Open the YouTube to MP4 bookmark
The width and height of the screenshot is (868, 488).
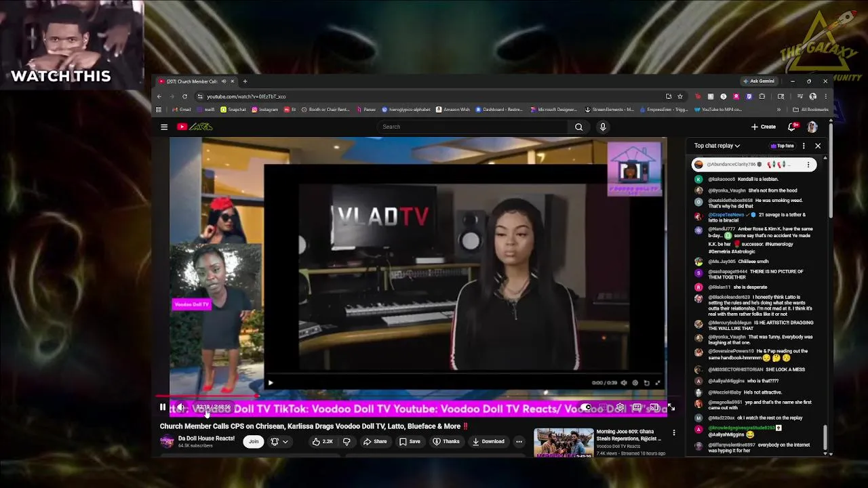719,109
